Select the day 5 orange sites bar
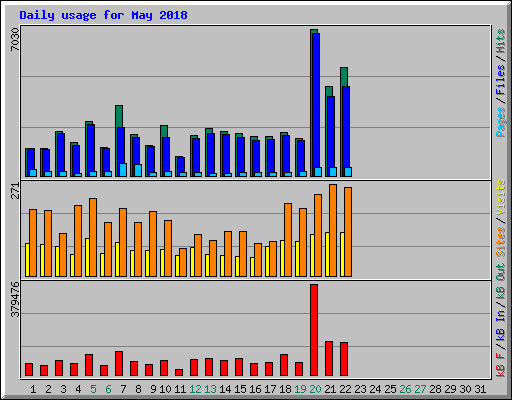Viewport: 512px width, 400px height. click(x=93, y=237)
